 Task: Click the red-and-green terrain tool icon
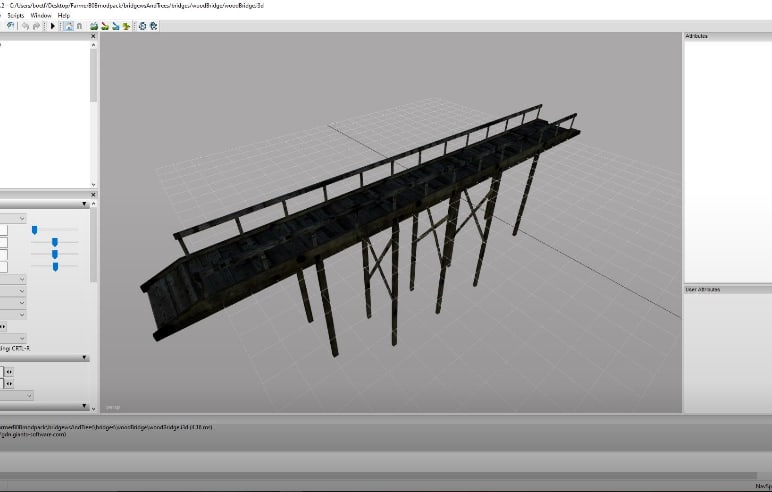point(103,26)
